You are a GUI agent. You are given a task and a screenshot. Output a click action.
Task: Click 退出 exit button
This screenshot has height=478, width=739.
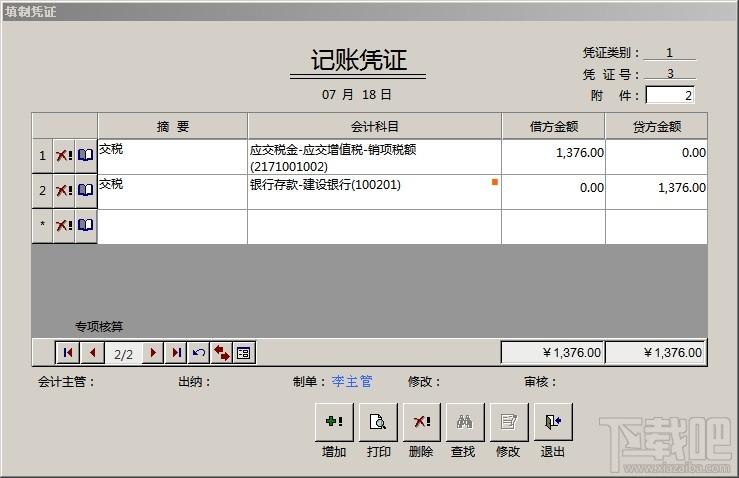tap(553, 422)
